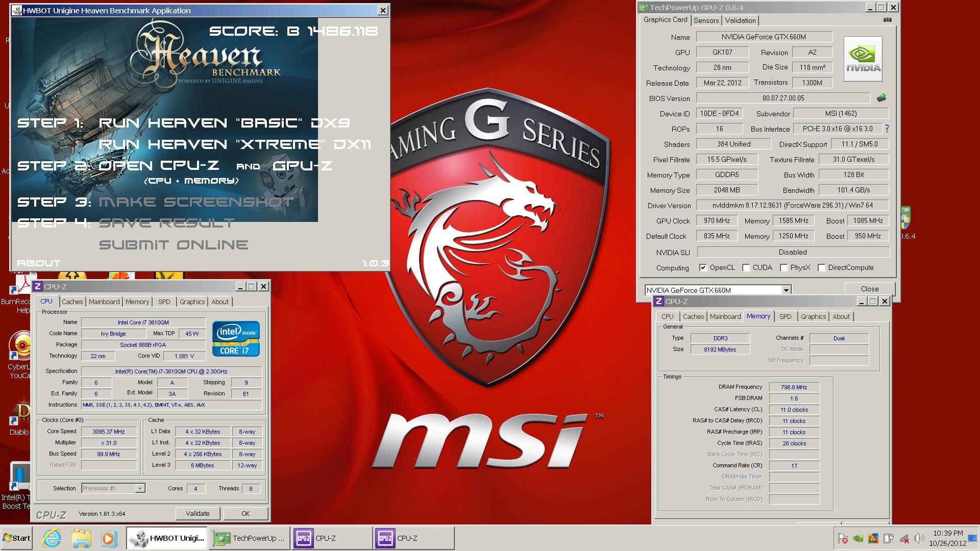Image resolution: width=980 pixels, height=551 pixels.
Task: Click the Bus Interface question mark help icon
Action: click(x=887, y=129)
